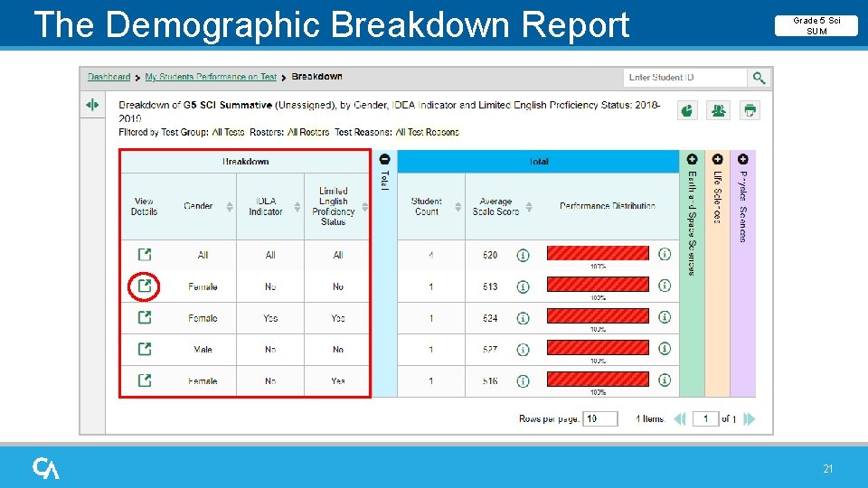Open View Details for the Male row
The height and width of the screenshot is (488, 868).
click(145, 349)
